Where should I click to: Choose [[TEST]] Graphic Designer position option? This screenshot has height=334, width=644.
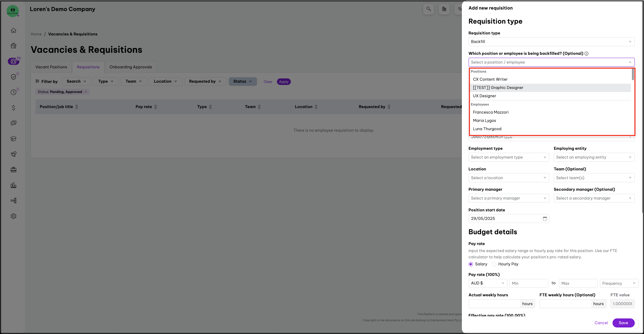pyautogui.click(x=498, y=88)
